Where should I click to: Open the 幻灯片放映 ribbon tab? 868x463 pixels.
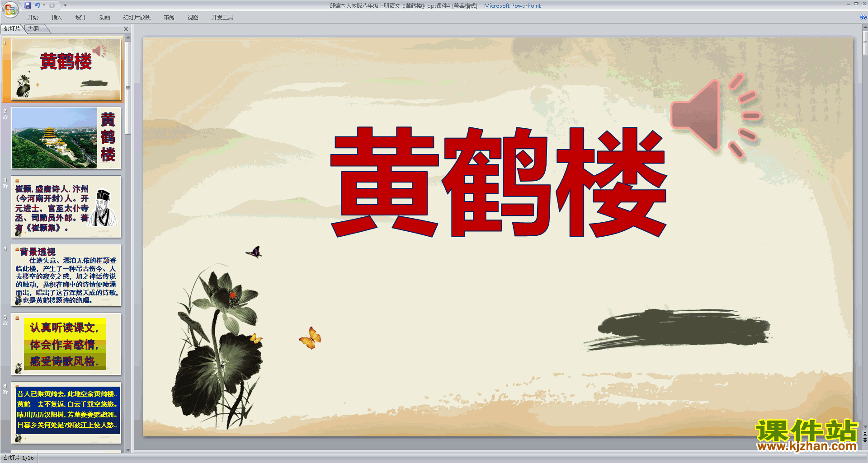(137, 18)
